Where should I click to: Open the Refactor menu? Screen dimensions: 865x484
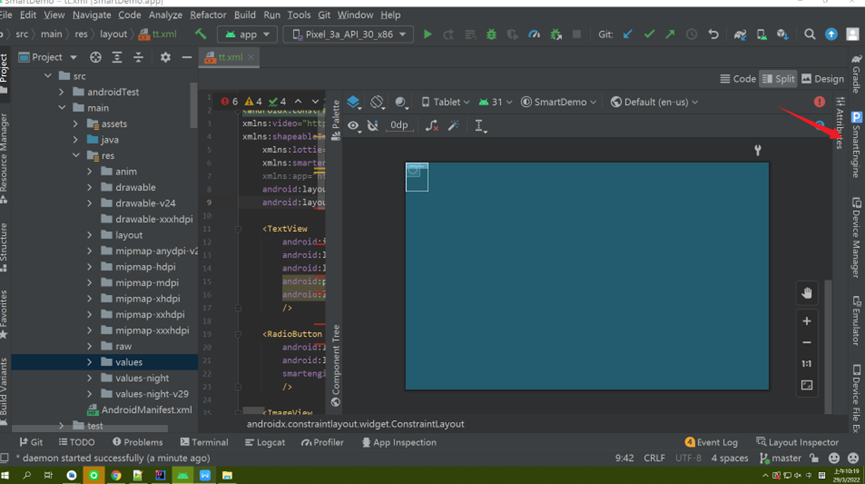208,15
